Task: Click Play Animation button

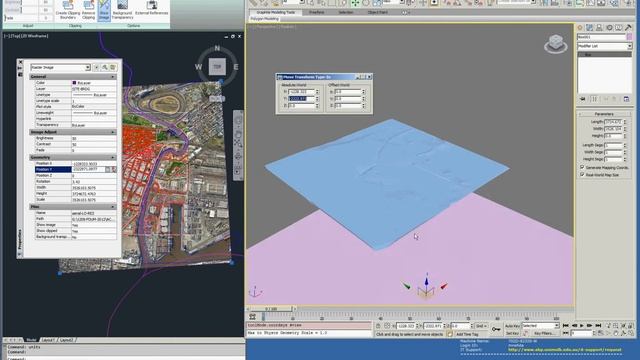Action: (x=582, y=326)
